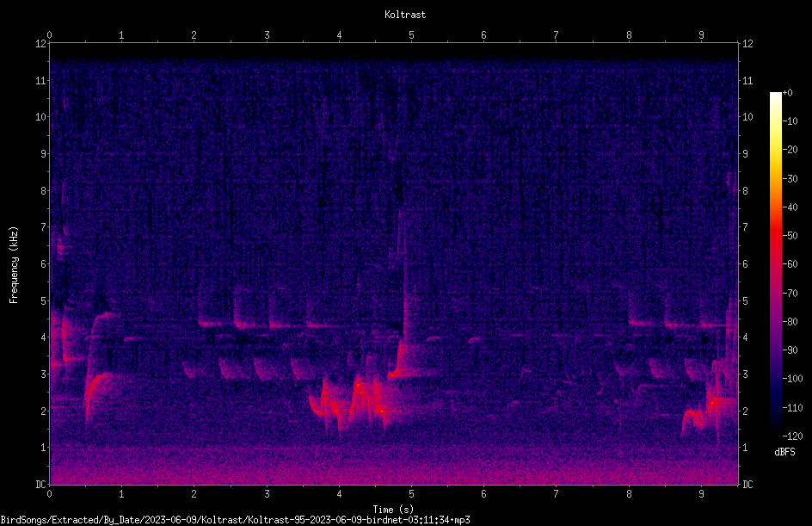Click the "-10" color scale value
Image resolution: width=812 pixels, height=526 pixels.
[x=790, y=121]
